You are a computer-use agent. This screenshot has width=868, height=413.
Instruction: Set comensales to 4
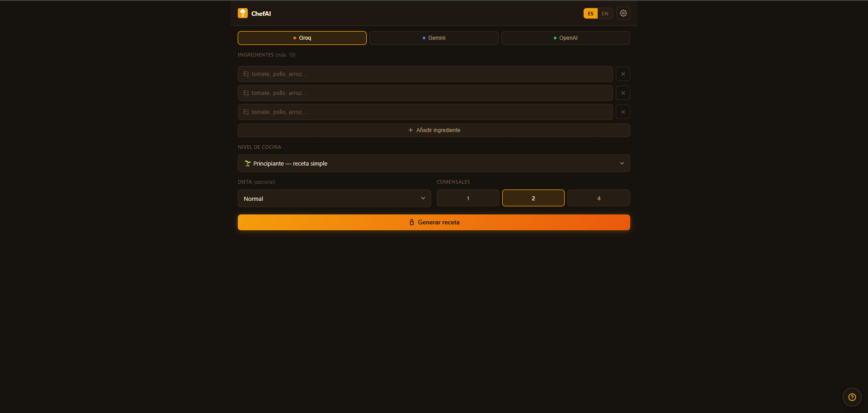pos(599,198)
